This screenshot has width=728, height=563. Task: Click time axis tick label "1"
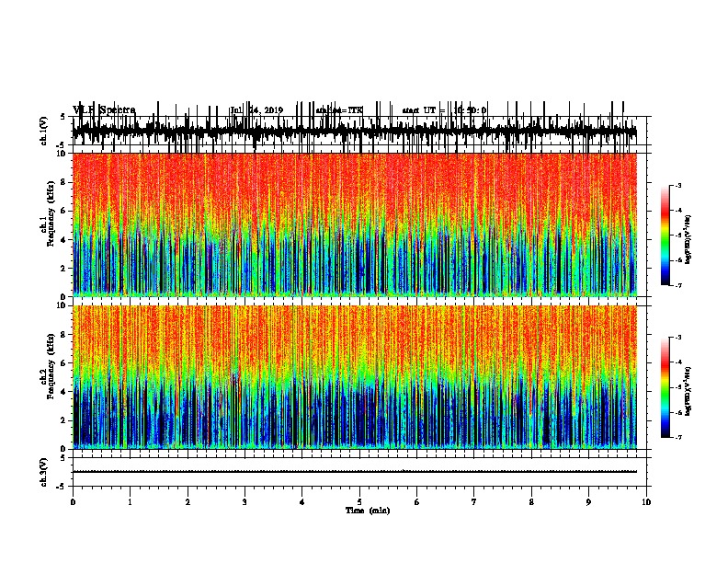(130, 502)
